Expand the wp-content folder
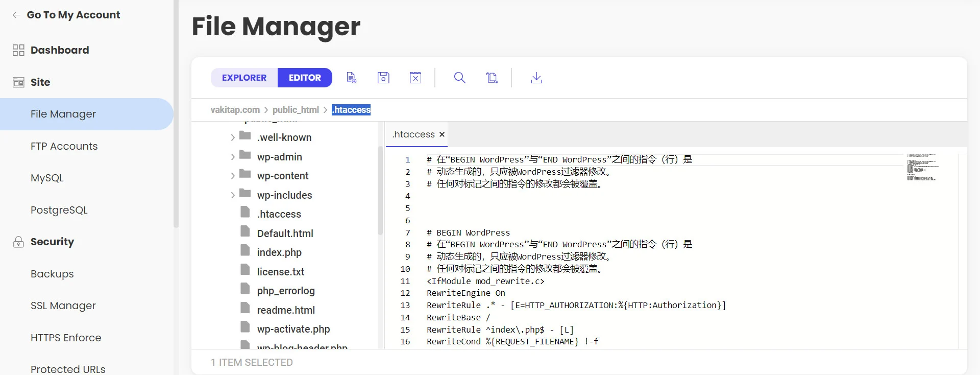Image resolution: width=980 pixels, height=375 pixels. click(233, 176)
